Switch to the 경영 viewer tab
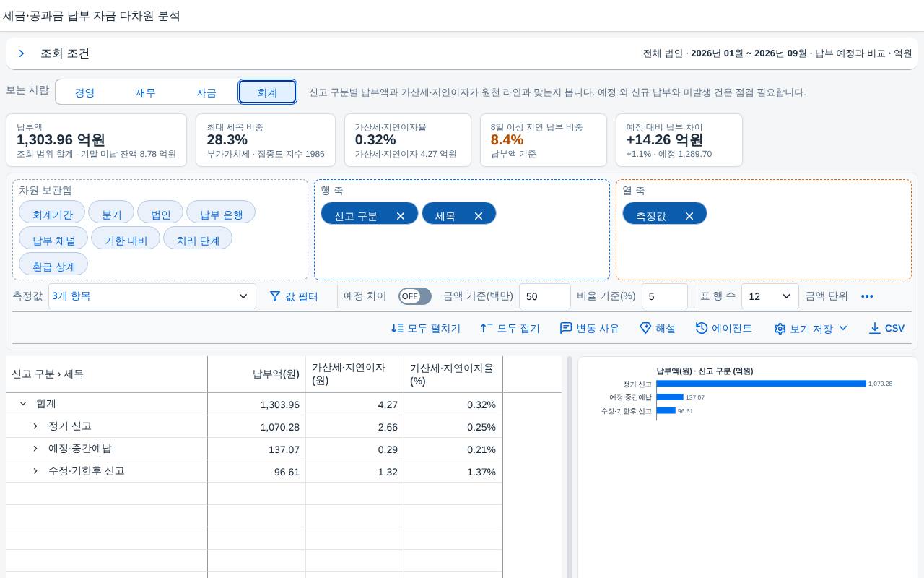 pos(85,92)
